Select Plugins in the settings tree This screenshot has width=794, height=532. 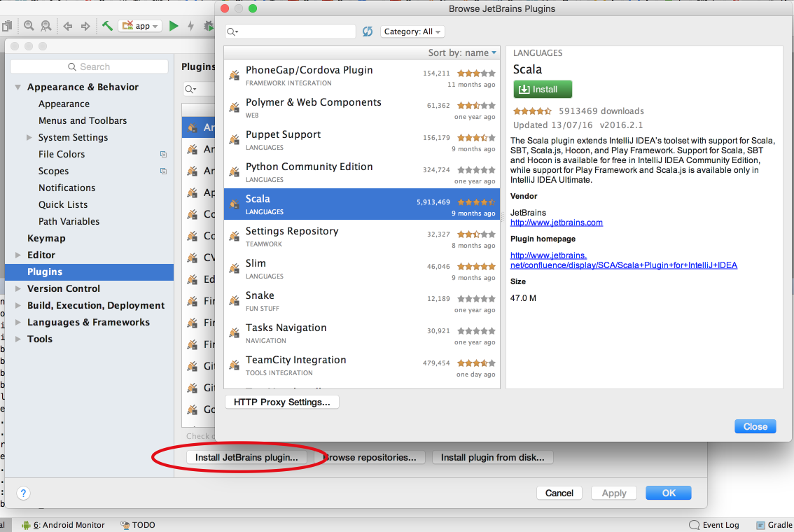pos(89,272)
